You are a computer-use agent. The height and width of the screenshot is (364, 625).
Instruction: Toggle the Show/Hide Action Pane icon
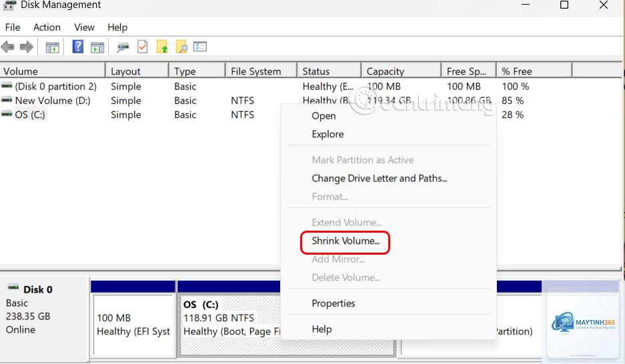tap(97, 47)
